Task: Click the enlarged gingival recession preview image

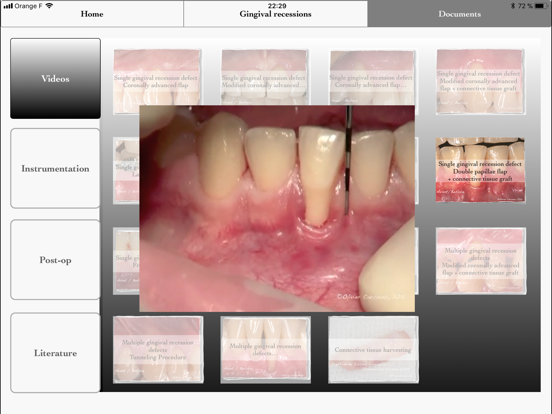Action: (x=277, y=208)
